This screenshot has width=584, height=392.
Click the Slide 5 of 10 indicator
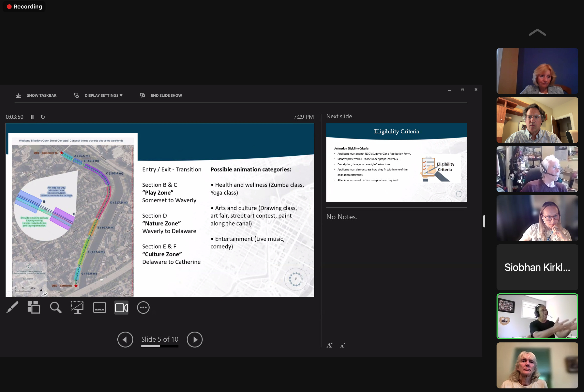(x=160, y=339)
